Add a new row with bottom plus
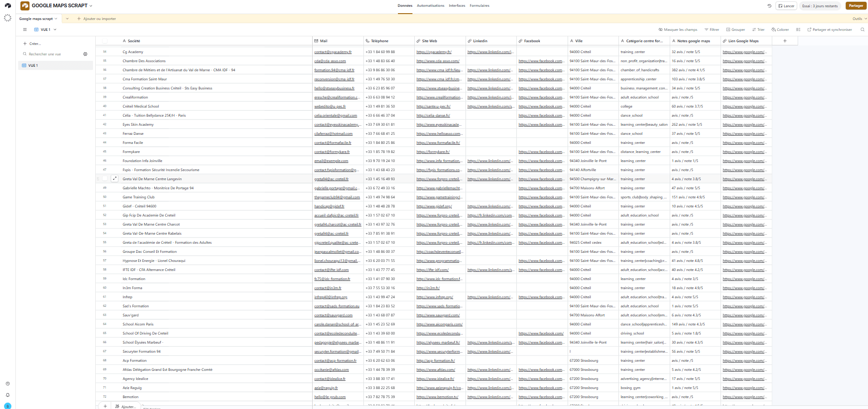Image resolution: width=868 pixels, height=409 pixels. pyautogui.click(x=105, y=406)
